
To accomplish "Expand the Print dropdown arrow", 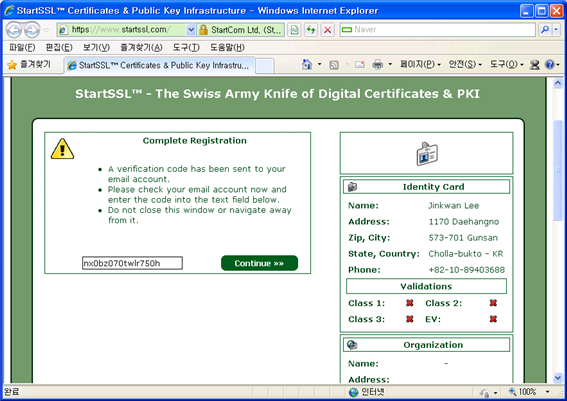I will coord(390,65).
